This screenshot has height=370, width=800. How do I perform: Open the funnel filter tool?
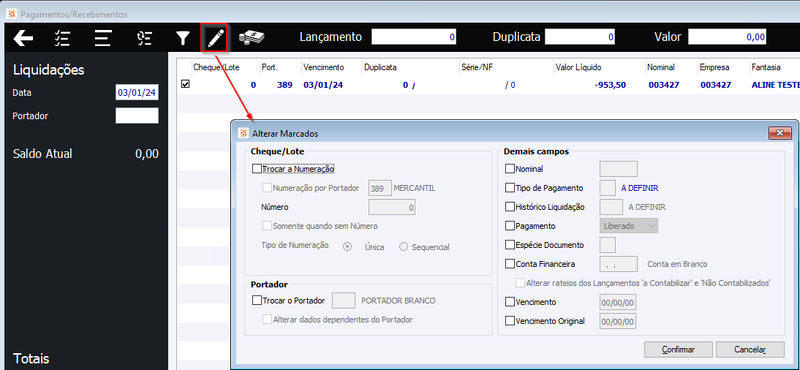183,38
